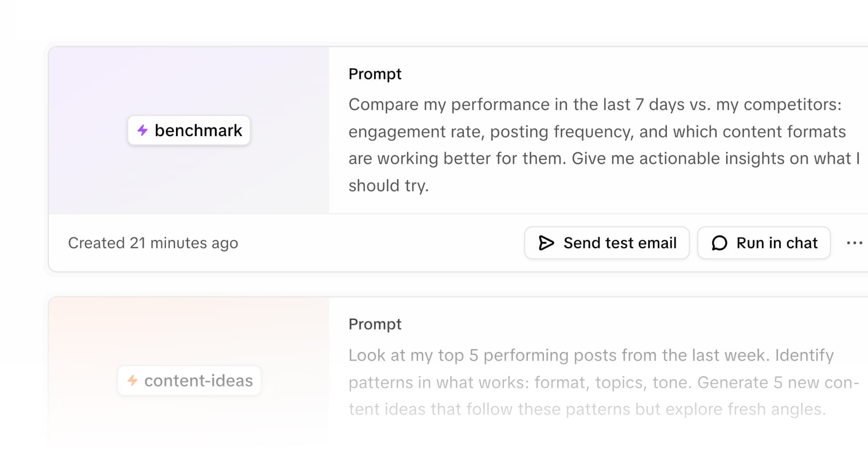Click the orange lightning icon on the content-ideas tag
868x456 pixels.
pyautogui.click(x=133, y=381)
